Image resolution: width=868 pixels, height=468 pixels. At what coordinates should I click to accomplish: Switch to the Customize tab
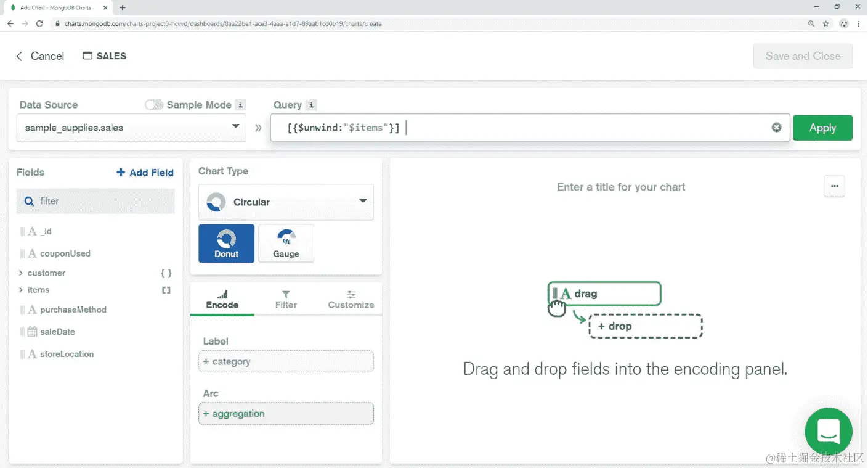click(351, 300)
